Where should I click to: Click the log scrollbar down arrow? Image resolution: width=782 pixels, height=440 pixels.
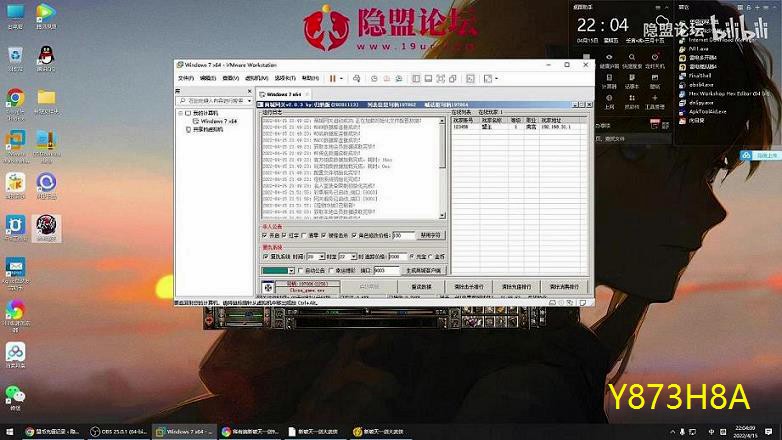442,216
